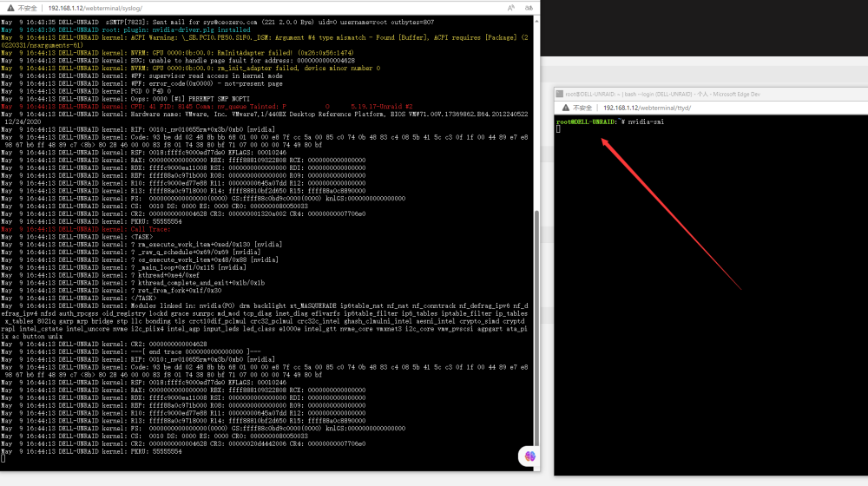Click the "Sent mail for sys@ceozero.com" line
The height and width of the screenshot is (486, 868).
(x=218, y=23)
